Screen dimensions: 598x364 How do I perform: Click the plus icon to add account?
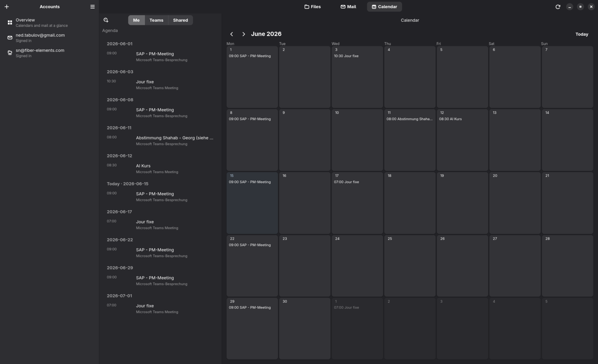click(7, 7)
